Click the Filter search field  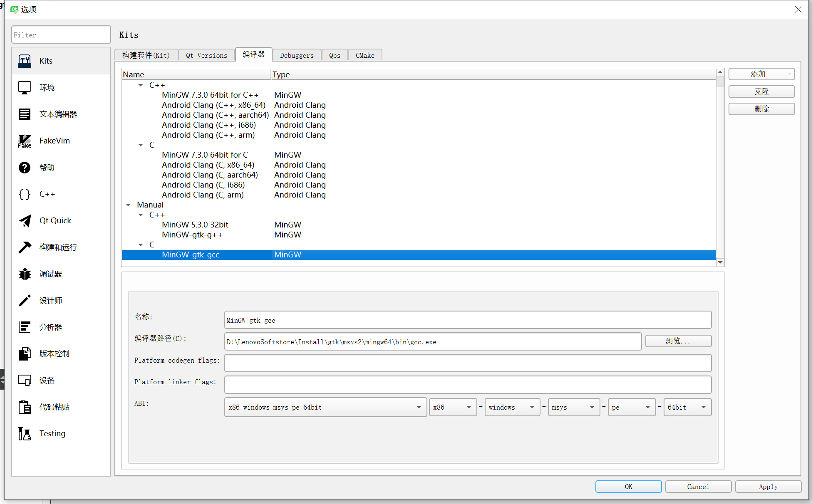click(61, 35)
